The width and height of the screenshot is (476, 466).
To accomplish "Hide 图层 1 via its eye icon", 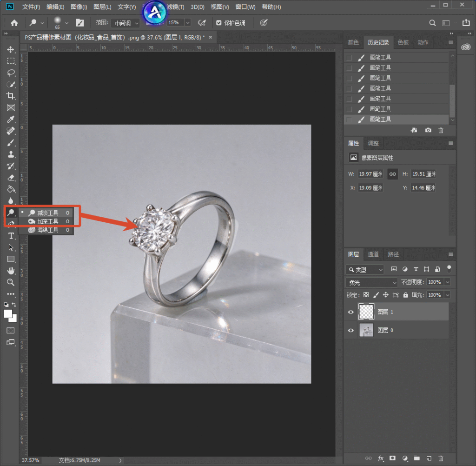I will click(x=350, y=312).
